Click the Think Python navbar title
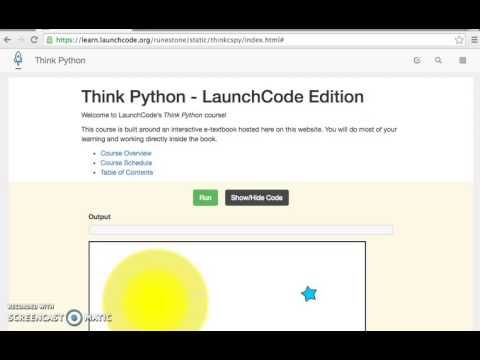The height and width of the screenshot is (360, 480). 60,60
